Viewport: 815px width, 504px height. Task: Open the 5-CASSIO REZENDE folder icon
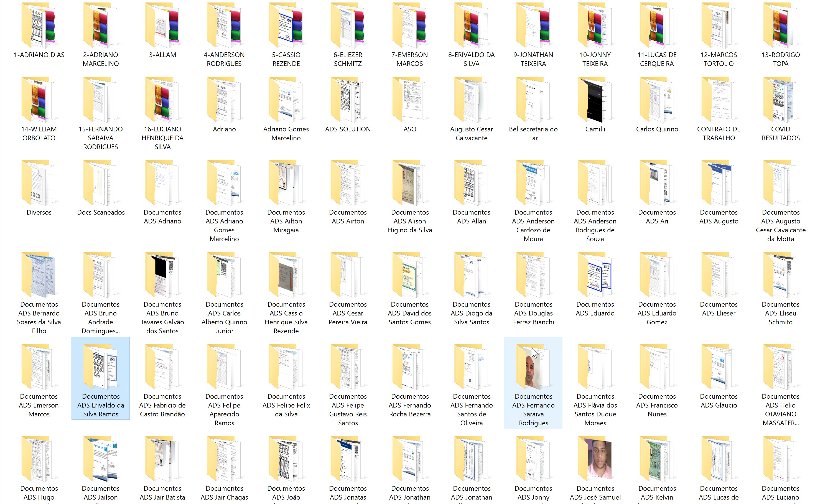pyautogui.click(x=286, y=25)
